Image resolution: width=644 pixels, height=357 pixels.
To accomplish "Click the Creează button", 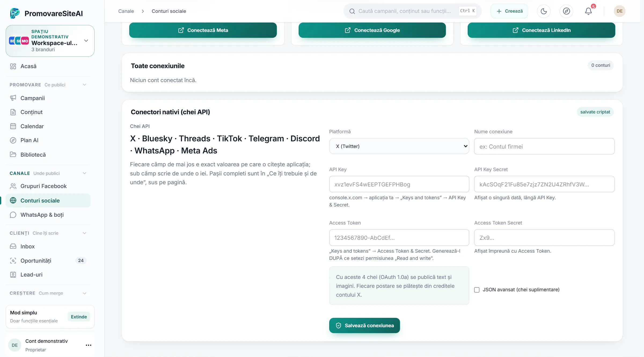I will click(x=509, y=11).
